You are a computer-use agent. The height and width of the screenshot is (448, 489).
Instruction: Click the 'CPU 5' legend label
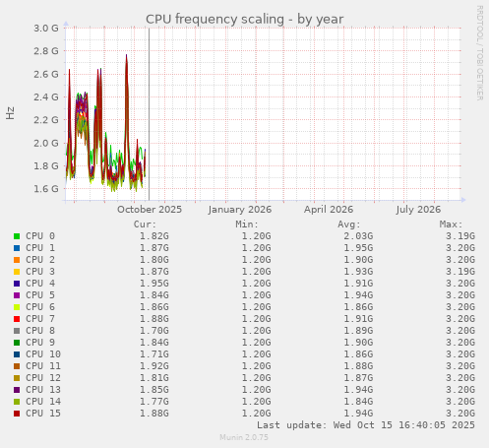[x=40, y=295]
